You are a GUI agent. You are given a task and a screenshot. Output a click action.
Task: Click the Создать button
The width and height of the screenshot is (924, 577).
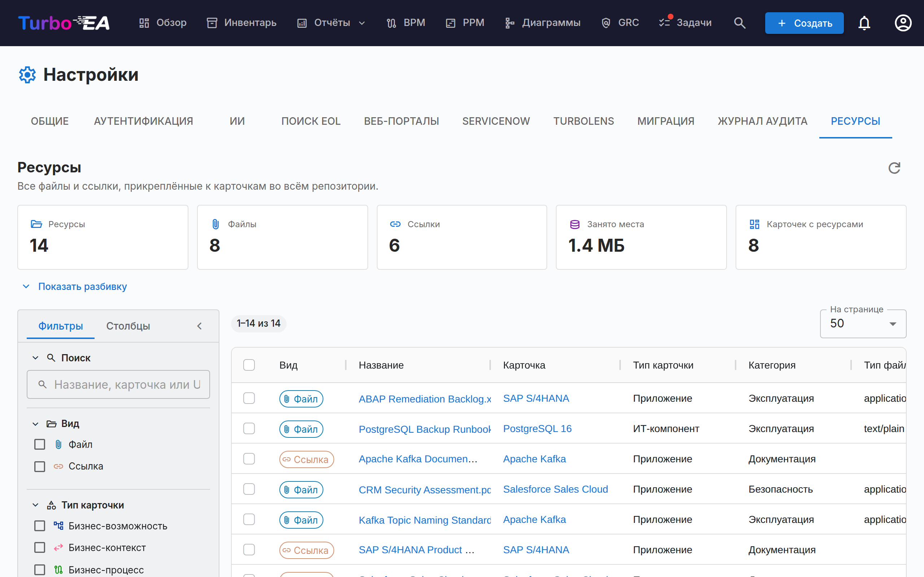tap(804, 23)
